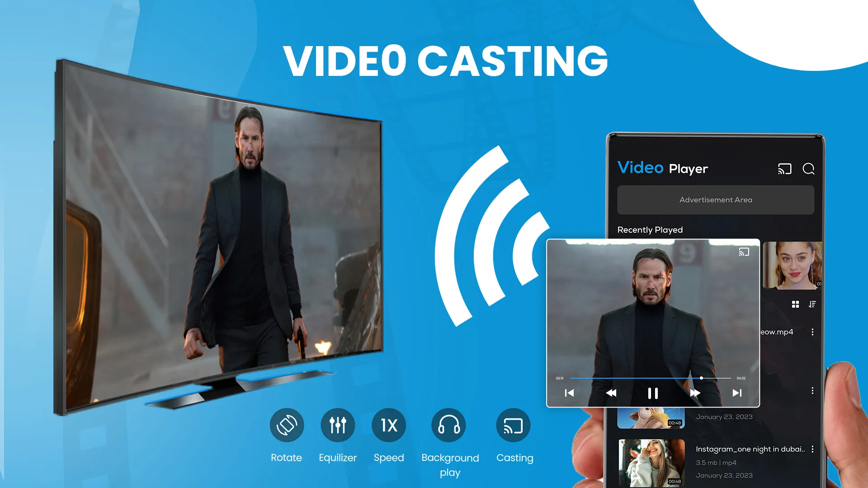868x488 pixels.
Task: Click skip to previous track button
Action: [x=570, y=393]
